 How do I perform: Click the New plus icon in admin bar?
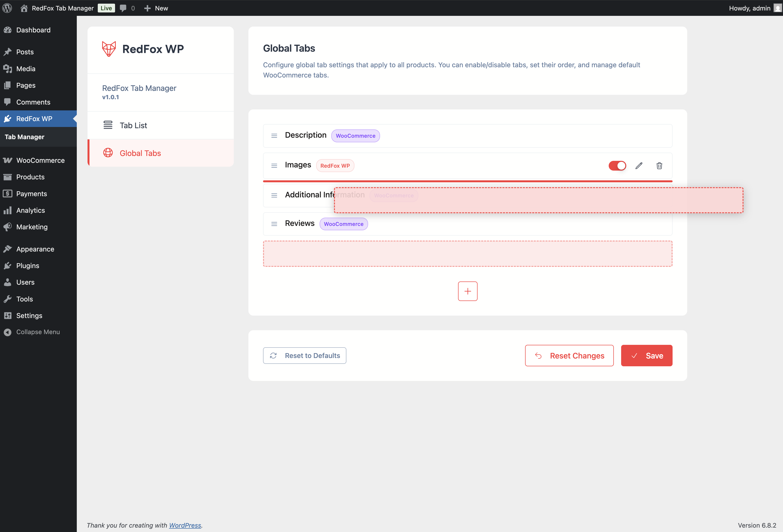[147, 8]
